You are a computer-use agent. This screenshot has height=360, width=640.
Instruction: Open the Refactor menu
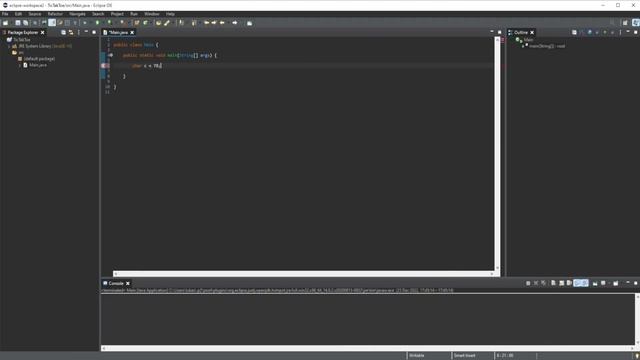(x=55, y=14)
